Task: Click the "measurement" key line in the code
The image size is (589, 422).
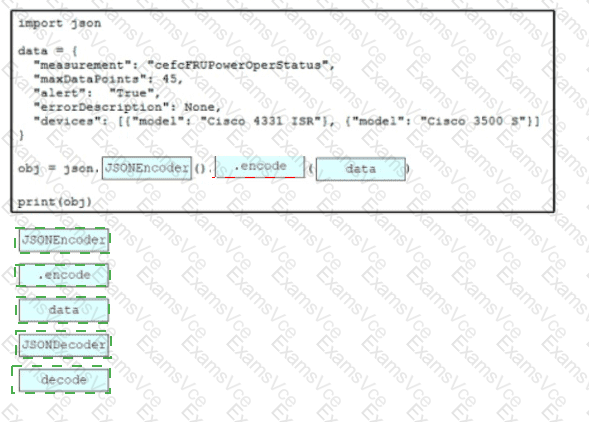Action: (184, 65)
